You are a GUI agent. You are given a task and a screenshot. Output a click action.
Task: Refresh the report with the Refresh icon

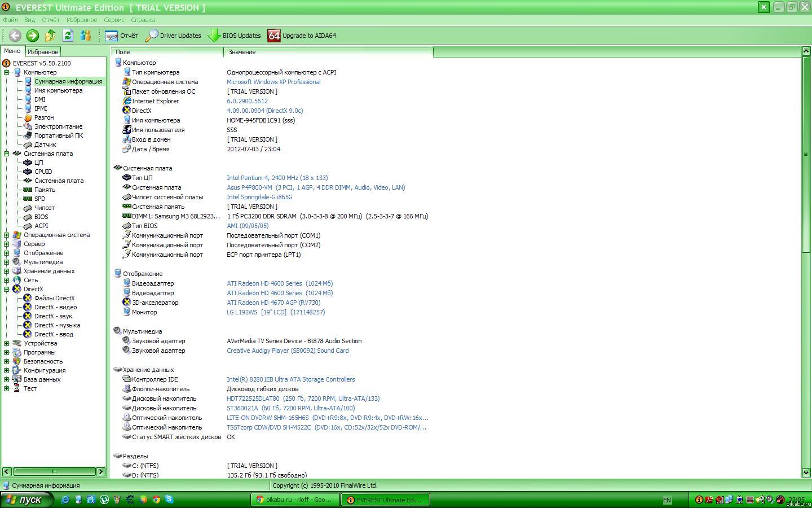(x=68, y=36)
